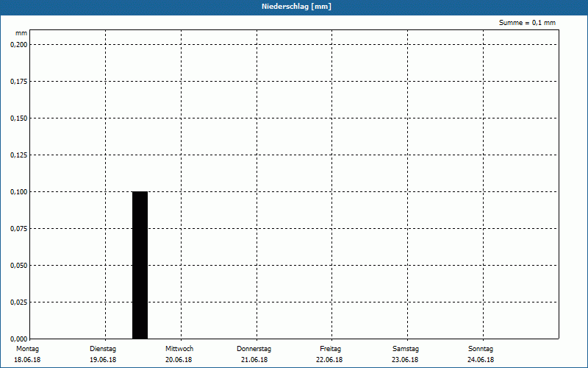
Task: Click the 0,175 y-axis value
Action: pos(19,82)
